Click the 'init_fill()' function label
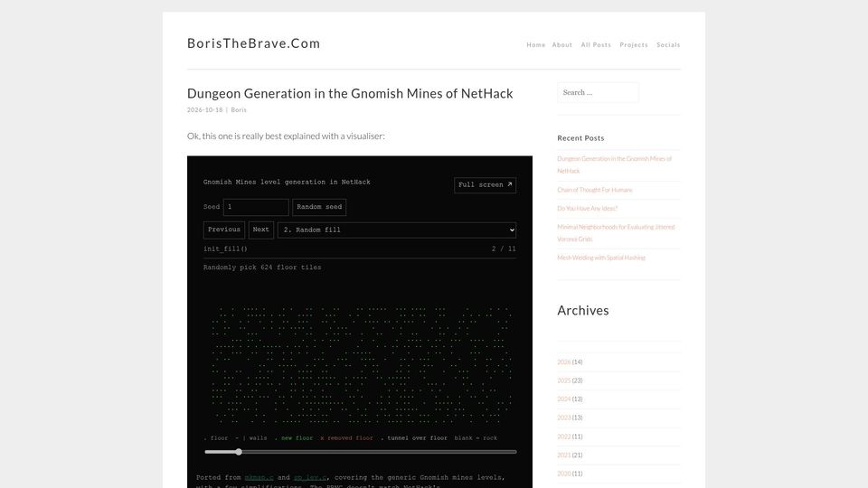Screen dimensions: 868x488 click(x=225, y=249)
